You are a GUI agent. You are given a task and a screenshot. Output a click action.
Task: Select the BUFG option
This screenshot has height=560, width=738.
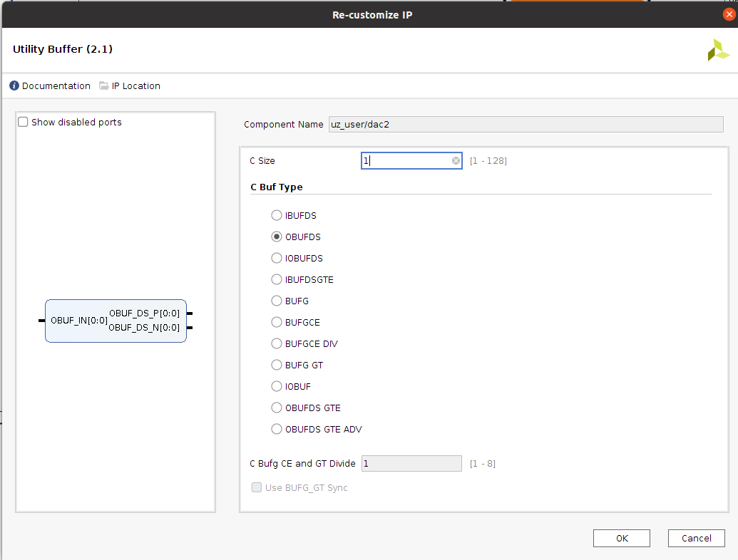tap(277, 301)
